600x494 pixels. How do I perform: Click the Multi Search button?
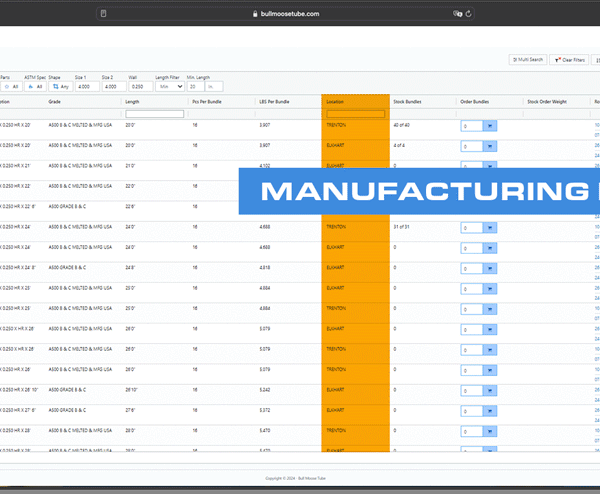[x=527, y=60]
